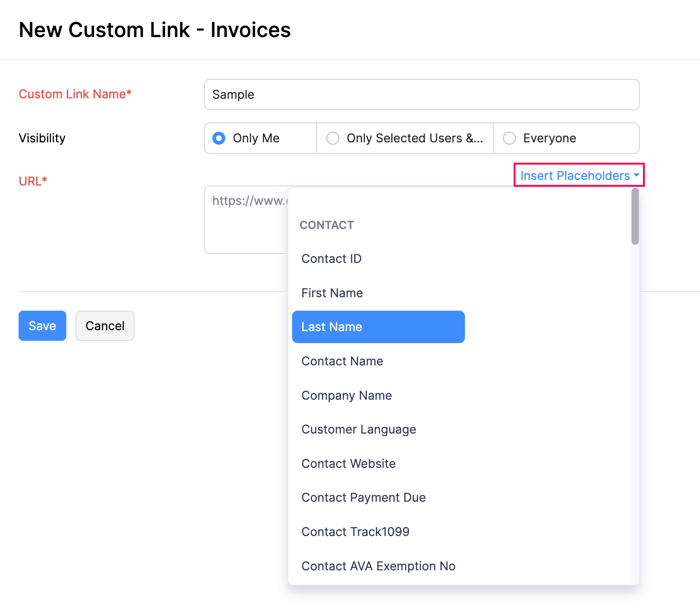Expand placeholder list under CONTACT section
700x613 pixels.
click(327, 225)
